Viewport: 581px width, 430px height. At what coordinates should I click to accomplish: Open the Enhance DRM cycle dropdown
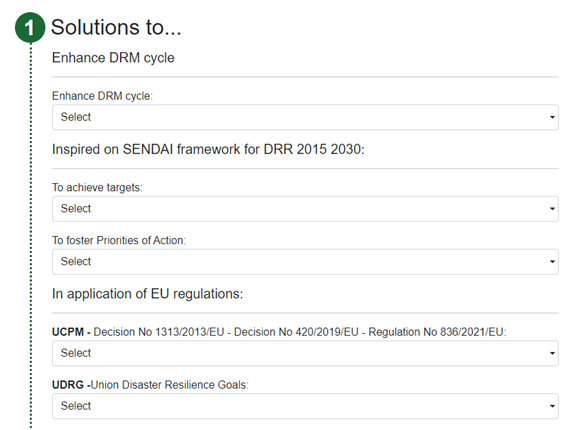[x=305, y=117]
